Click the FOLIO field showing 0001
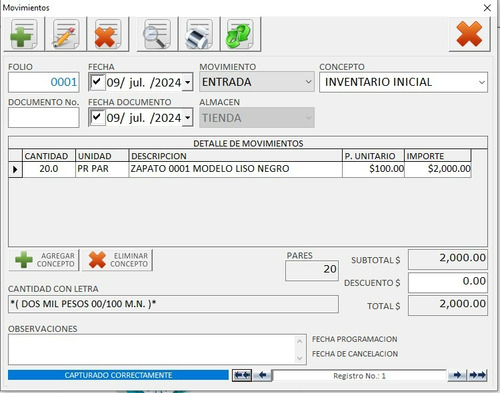The image size is (500, 393). tap(44, 82)
